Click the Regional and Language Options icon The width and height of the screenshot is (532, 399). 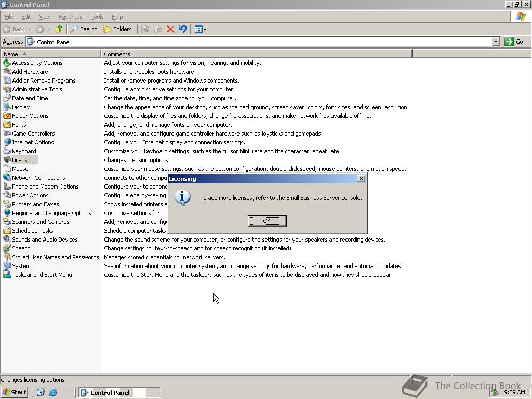tap(7, 212)
